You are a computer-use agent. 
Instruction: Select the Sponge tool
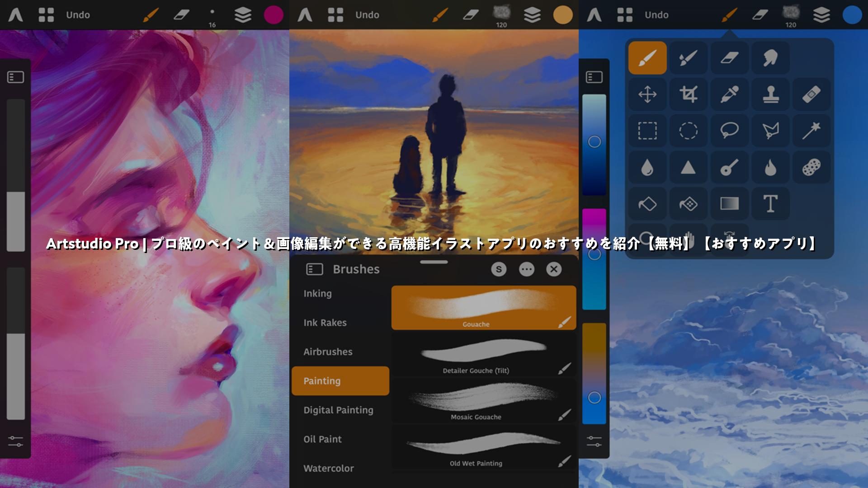811,168
